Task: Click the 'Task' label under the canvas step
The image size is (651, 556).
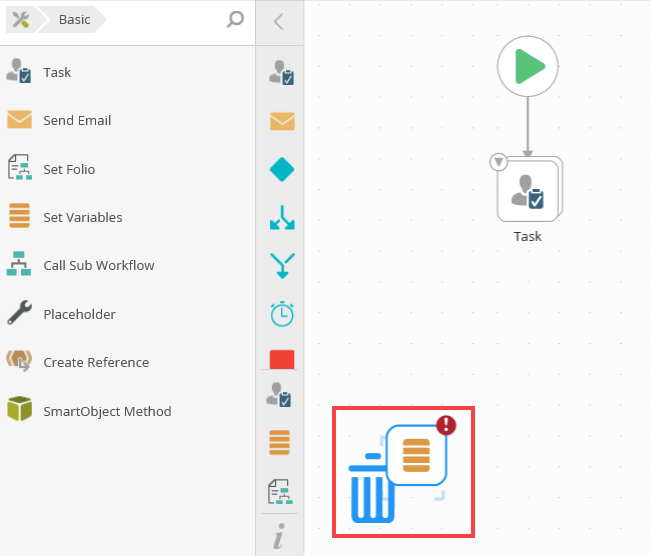Action: [x=528, y=236]
